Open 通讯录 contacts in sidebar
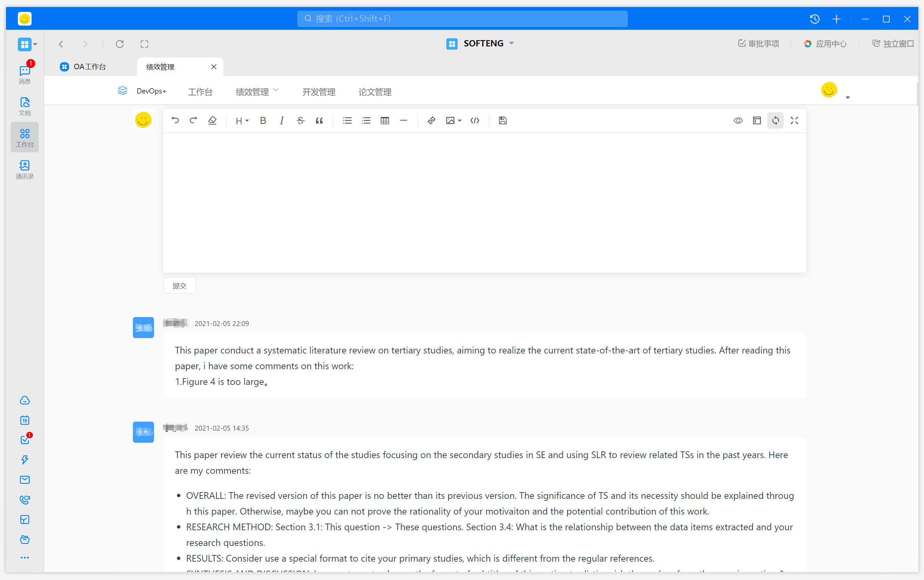924x580 pixels. 24,169
